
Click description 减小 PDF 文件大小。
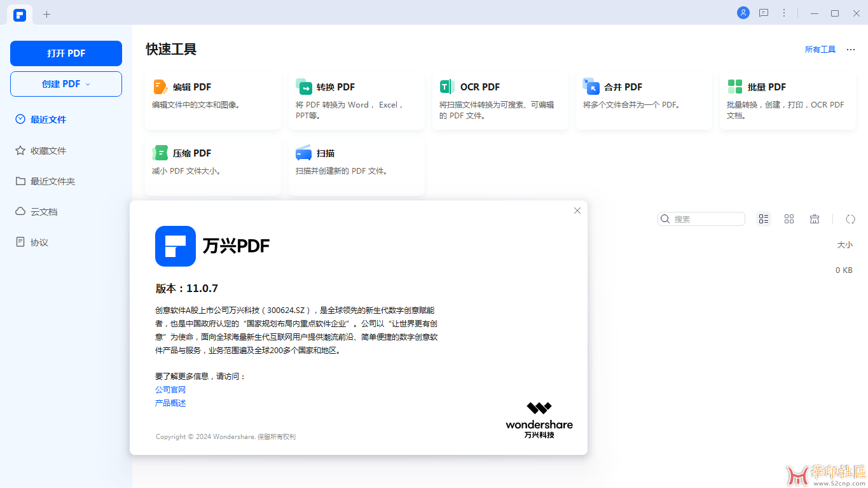[186, 171]
